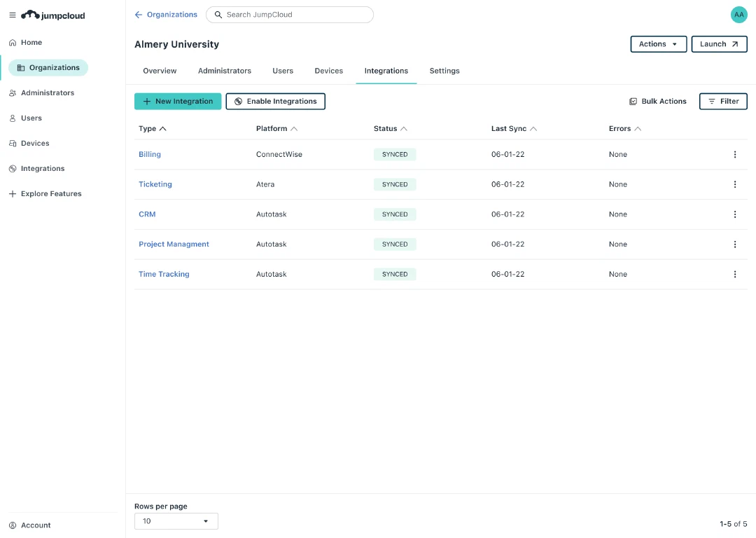Click the New Integration button
756x538 pixels.
tap(178, 102)
